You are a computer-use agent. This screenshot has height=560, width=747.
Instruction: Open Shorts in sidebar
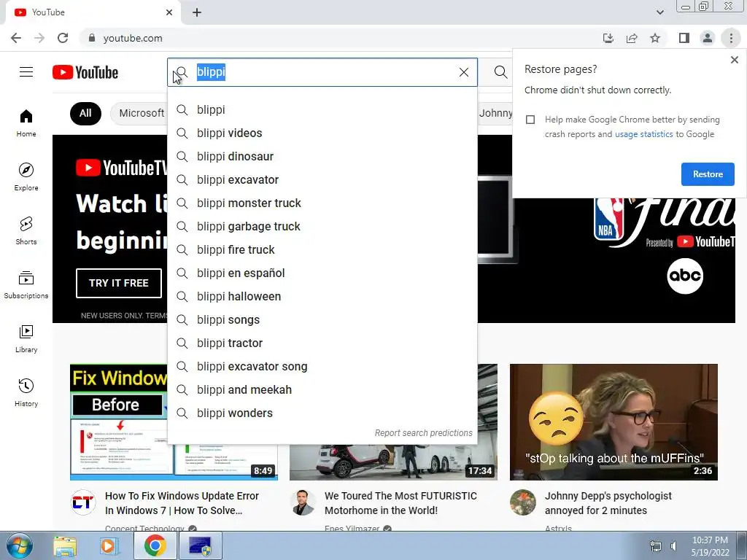click(x=26, y=231)
